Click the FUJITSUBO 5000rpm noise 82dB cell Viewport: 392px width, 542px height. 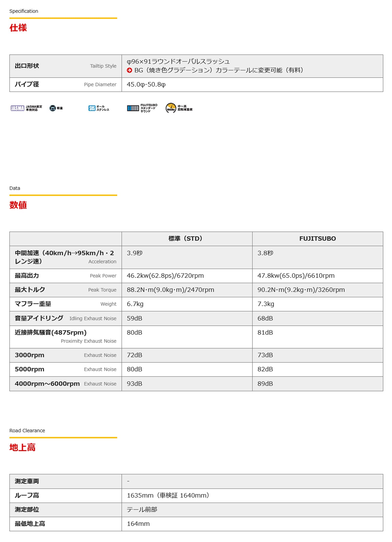pos(265,369)
